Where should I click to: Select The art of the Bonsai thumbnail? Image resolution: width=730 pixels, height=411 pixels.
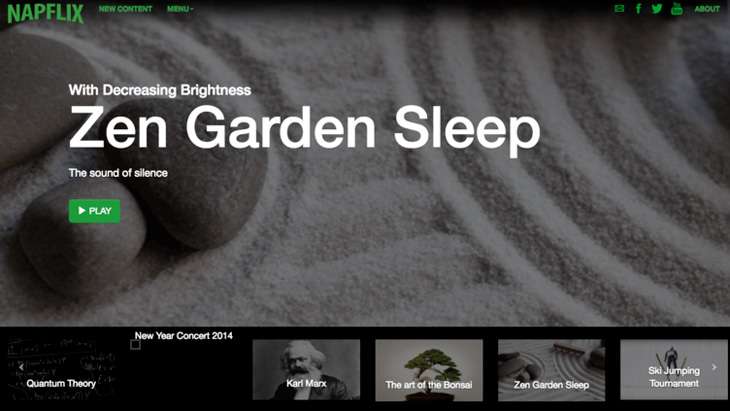point(429,370)
